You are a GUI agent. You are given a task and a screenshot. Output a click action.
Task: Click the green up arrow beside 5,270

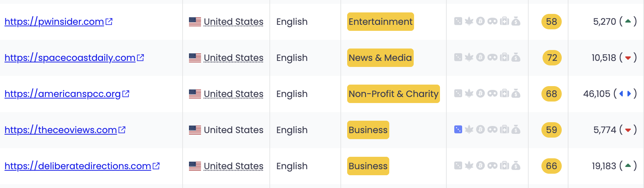[628, 21]
